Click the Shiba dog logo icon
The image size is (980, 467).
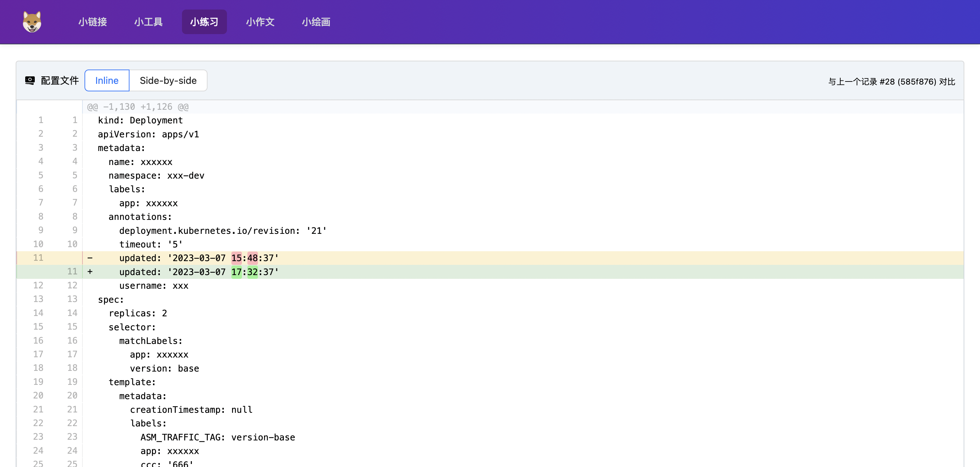32,22
